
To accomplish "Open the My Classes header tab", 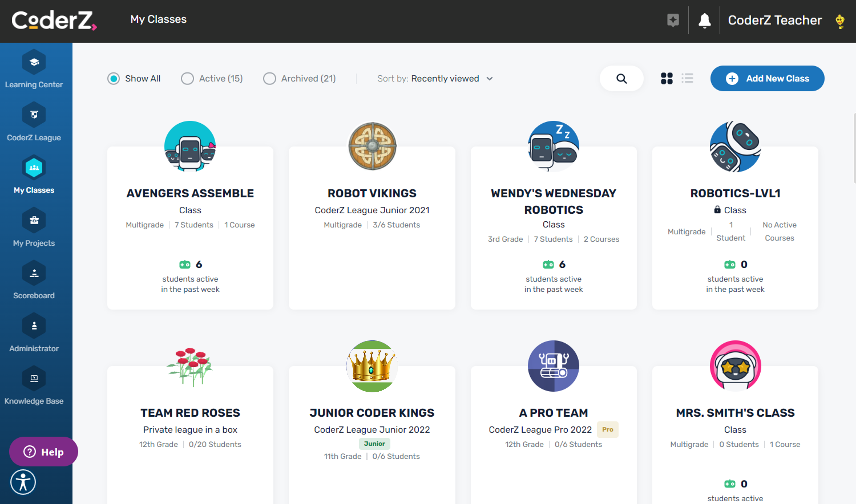I will [158, 19].
